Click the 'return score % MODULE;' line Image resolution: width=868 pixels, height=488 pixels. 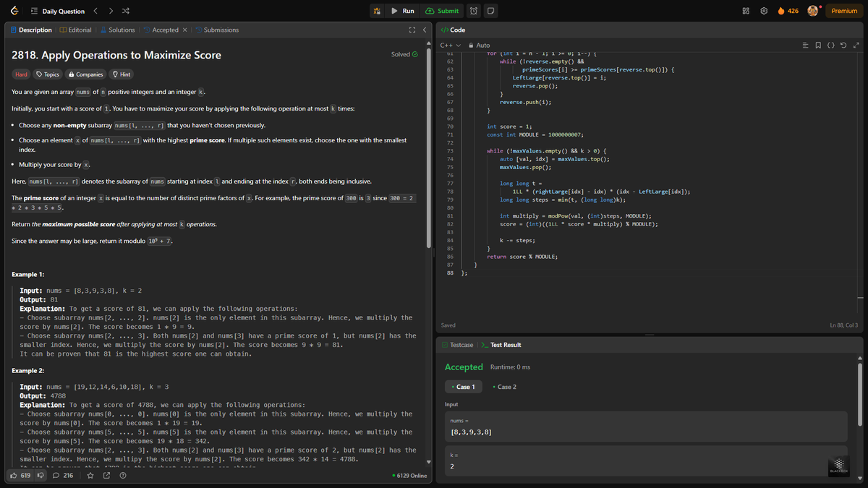click(522, 257)
